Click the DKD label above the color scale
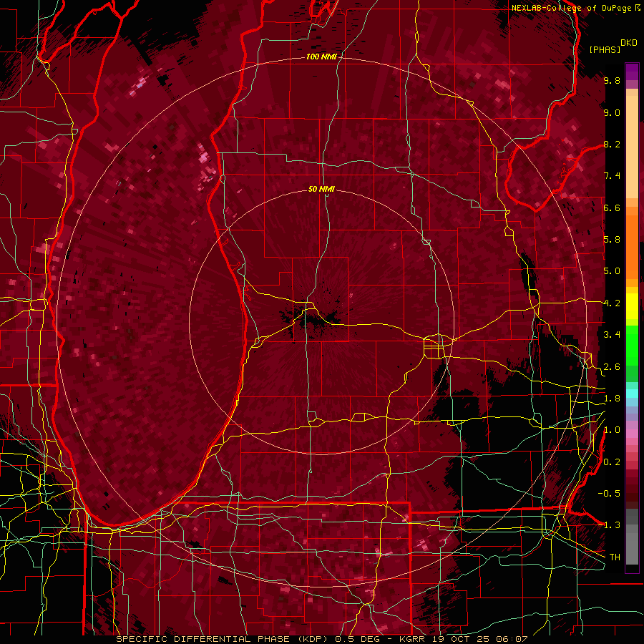 point(629,43)
